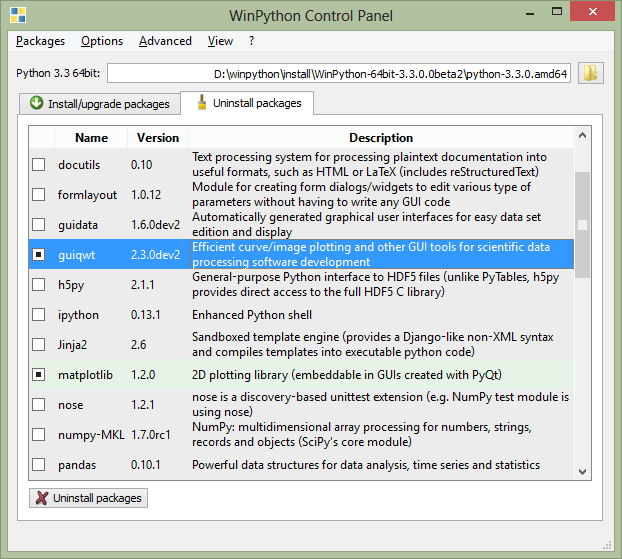Click version '1.6.0dev2' cell
The image size is (622, 559).
[156, 225]
